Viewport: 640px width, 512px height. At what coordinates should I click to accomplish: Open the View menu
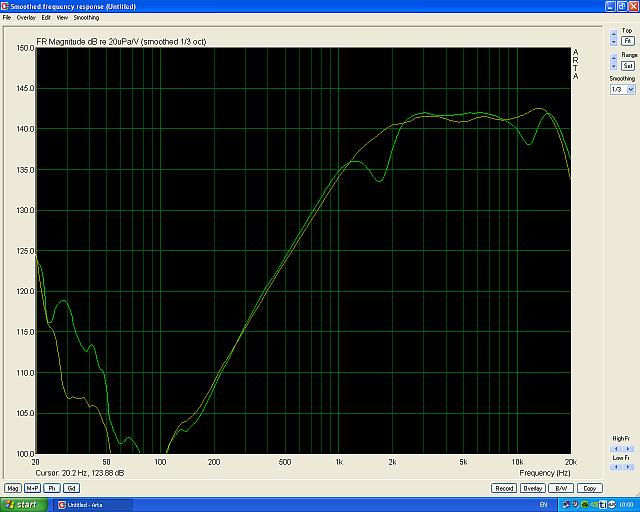(x=62, y=18)
